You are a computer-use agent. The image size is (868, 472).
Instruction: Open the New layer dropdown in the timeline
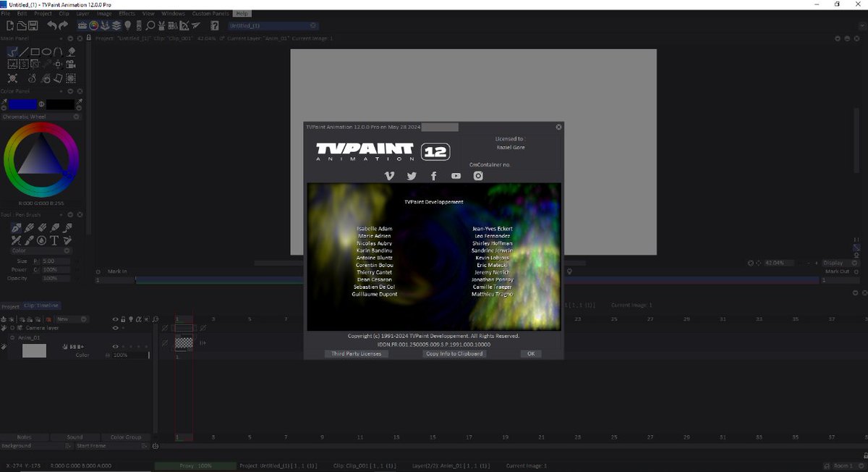click(72, 319)
